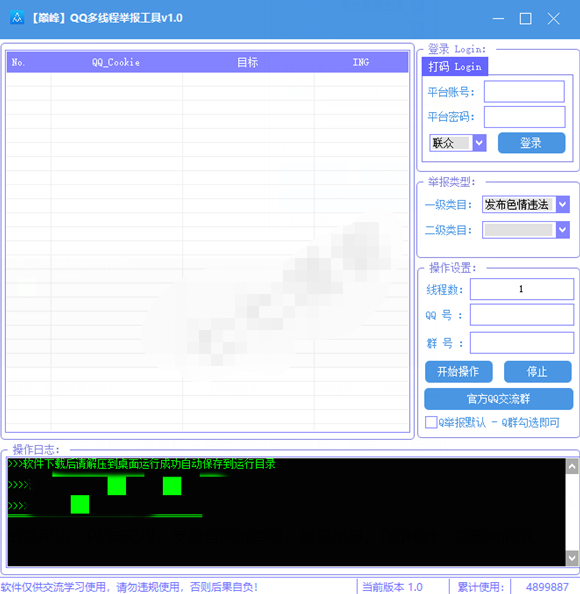Viewport: 580px width, 594px height.
Task: Click the 群号 input field
Action: tap(522, 343)
